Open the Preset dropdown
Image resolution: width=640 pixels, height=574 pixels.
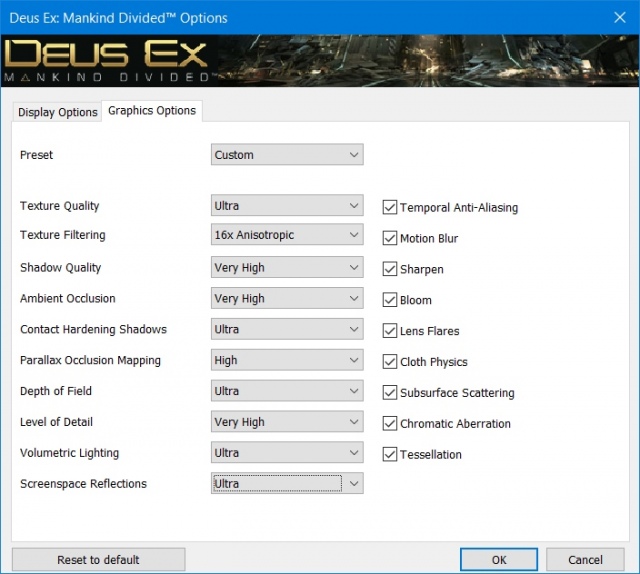[x=287, y=155]
